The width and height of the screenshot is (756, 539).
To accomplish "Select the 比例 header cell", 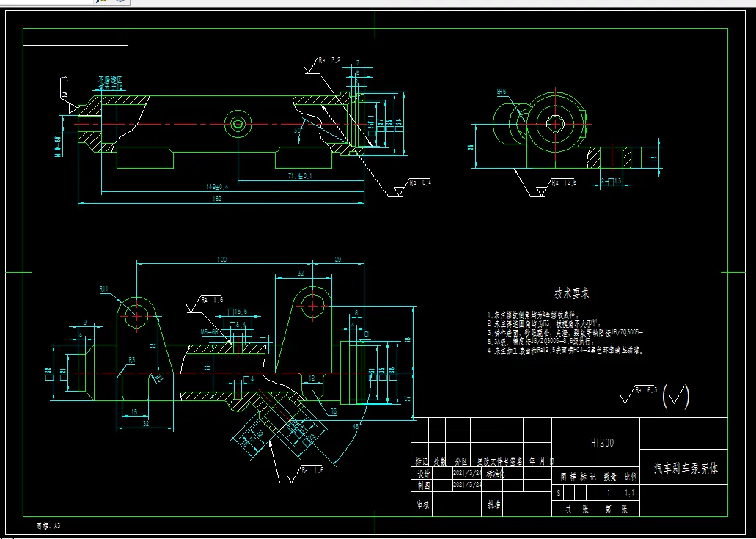I will point(631,477).
